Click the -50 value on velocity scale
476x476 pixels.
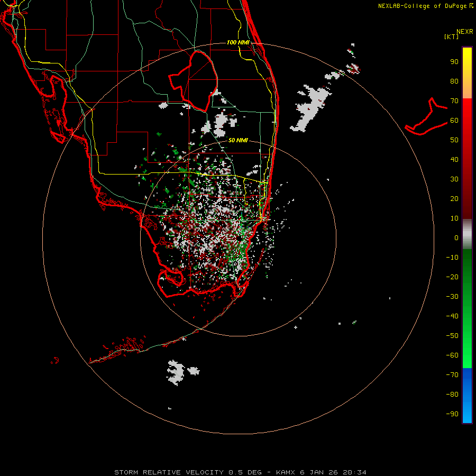452,335
